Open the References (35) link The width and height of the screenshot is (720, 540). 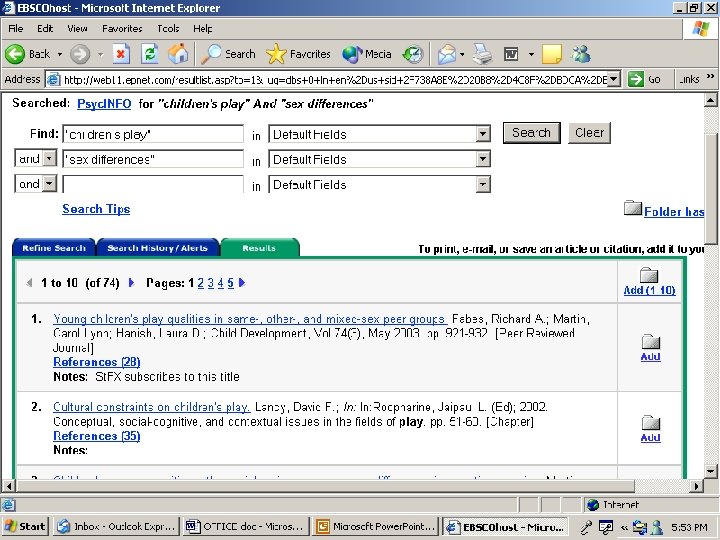[97, 436]
